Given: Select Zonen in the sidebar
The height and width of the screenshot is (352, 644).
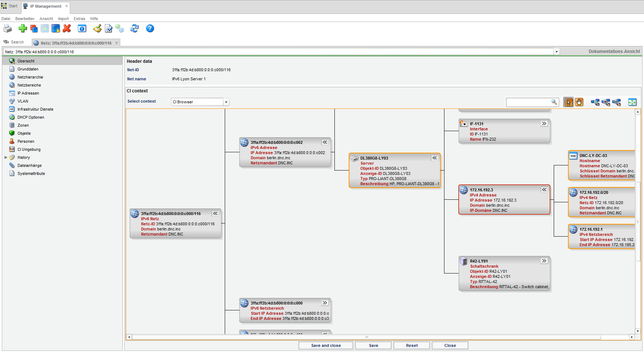Looking at the screenshot, I should tap(62, 125).
